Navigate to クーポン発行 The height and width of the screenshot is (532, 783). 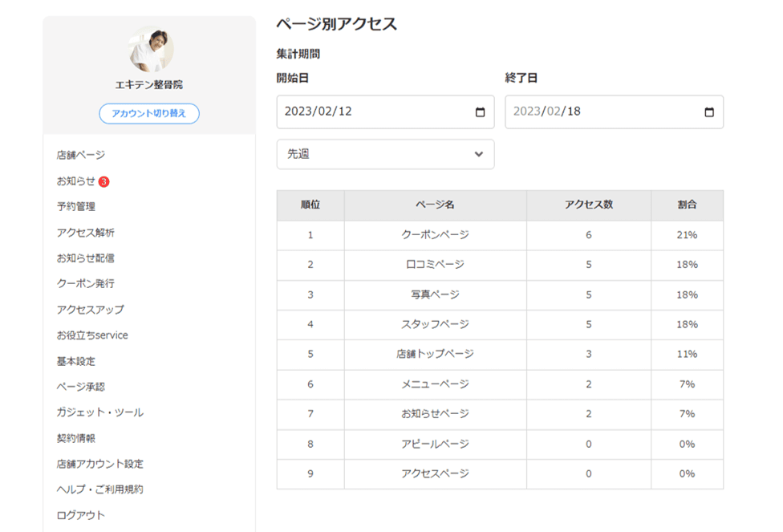point(85,284)
